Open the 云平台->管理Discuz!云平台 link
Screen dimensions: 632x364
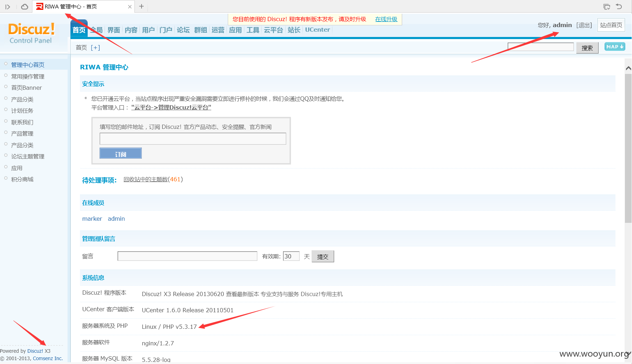point(171,107)
